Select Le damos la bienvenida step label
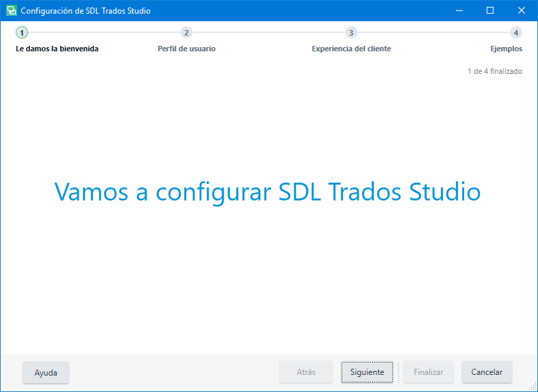This screenshot has height=392, width=538. [57, 49]
